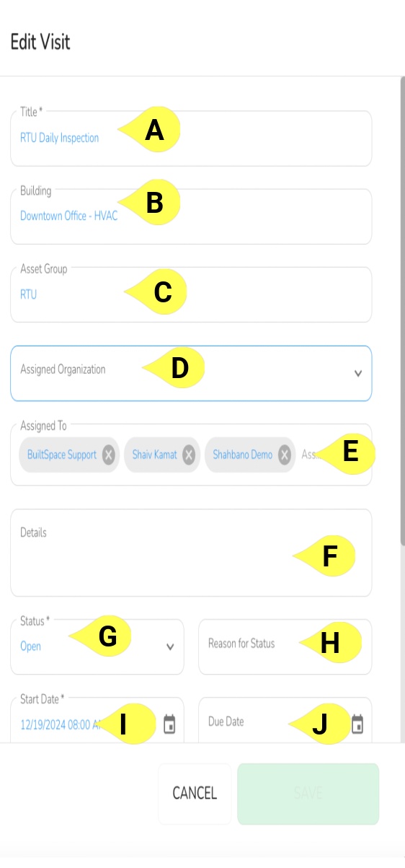Focus the Details text area
The image size is (405, 868).
[x=191, y=553]
